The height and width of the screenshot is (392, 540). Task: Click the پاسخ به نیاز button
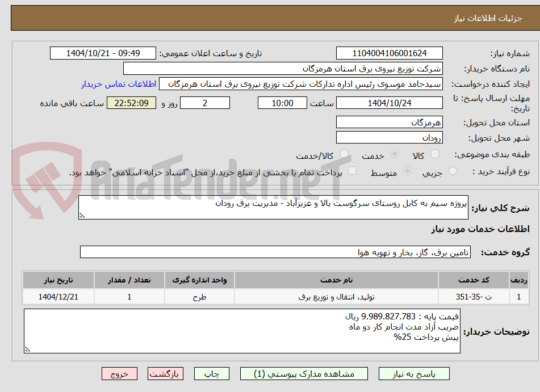[414, 374]
